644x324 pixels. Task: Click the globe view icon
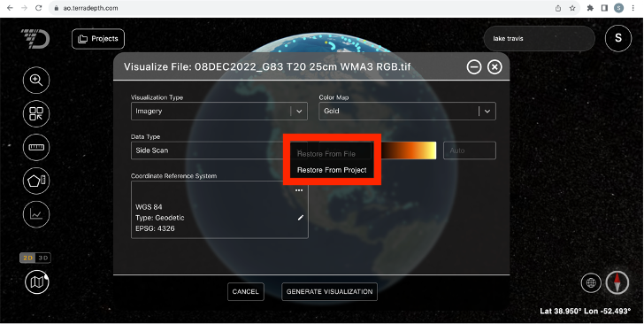[x=591, y=283]
